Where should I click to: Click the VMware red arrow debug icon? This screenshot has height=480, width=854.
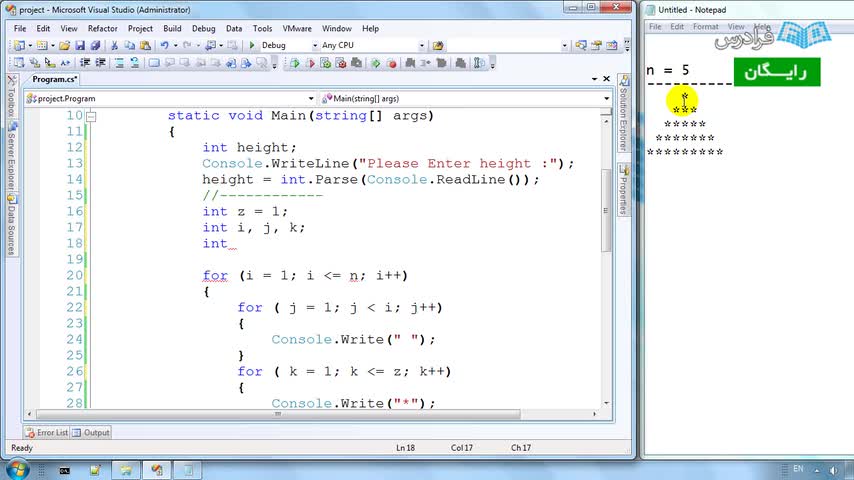(x=310, y=64)
